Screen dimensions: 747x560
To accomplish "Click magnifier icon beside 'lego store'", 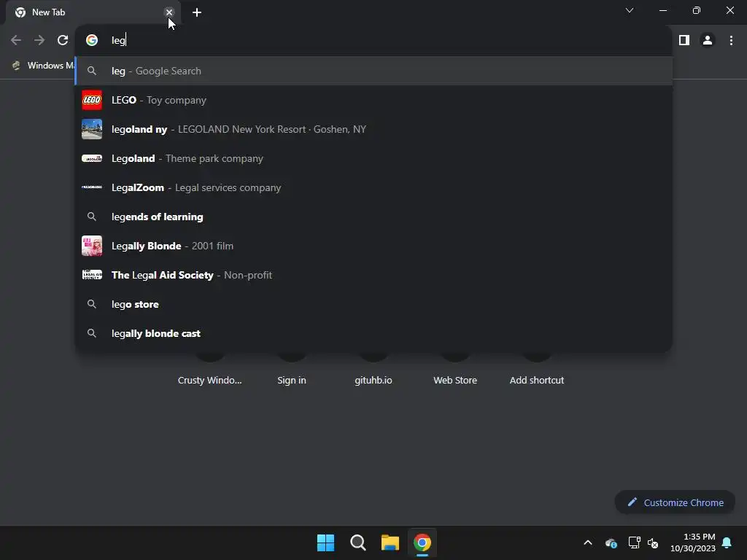I will pos(91,304).
